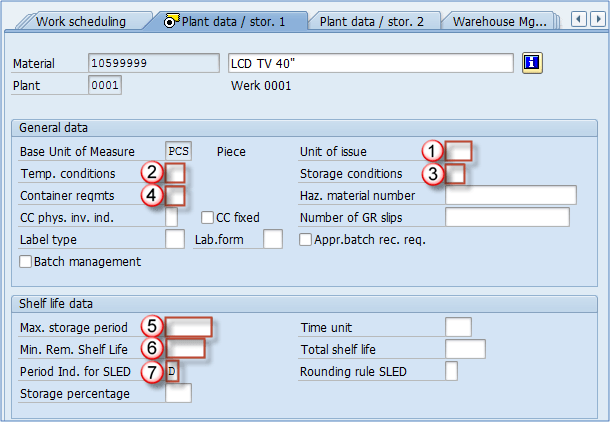
Task: Open the tab list menu icon
Action: tap(597, 19)
